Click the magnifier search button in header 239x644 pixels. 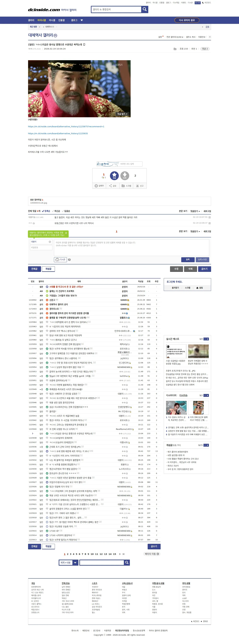click(145, 9)
